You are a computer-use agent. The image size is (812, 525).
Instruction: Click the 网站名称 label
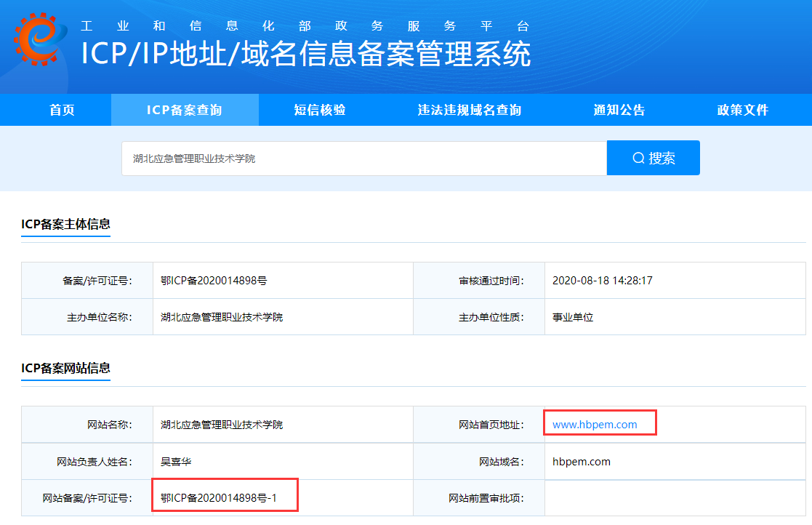click(x=110, y=425)
